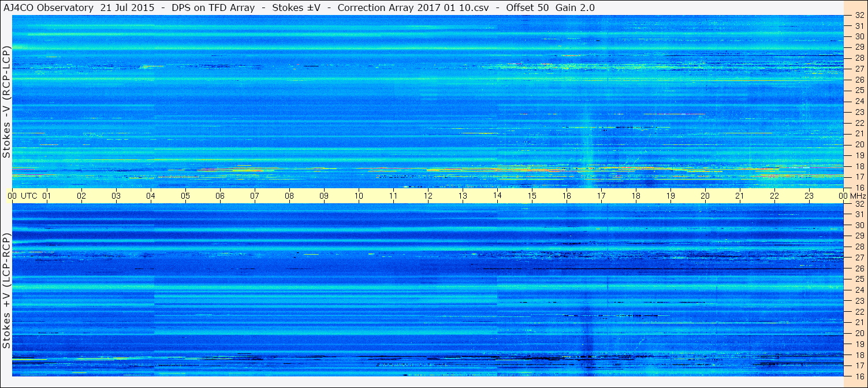Image resolution: width=868 pixels, height=388 pixels.
Task: Click 16 frequency label of Stokes +V panel
Action: click(x=859, y=376)
